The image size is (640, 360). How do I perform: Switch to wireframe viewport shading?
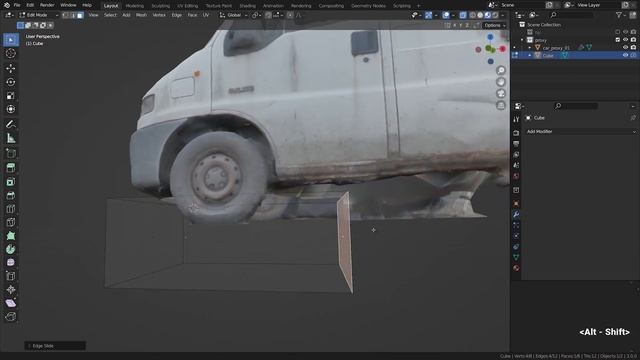pos(473,15)
